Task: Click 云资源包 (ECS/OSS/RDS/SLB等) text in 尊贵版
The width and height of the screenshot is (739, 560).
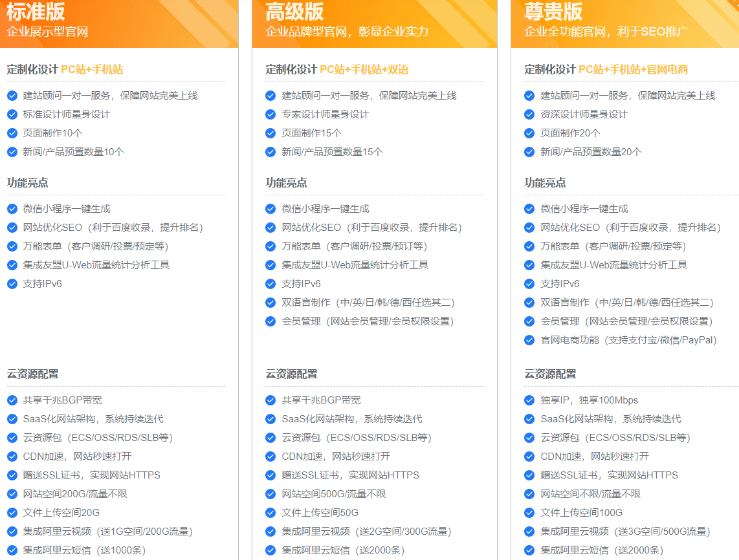Action: point(615,438)
